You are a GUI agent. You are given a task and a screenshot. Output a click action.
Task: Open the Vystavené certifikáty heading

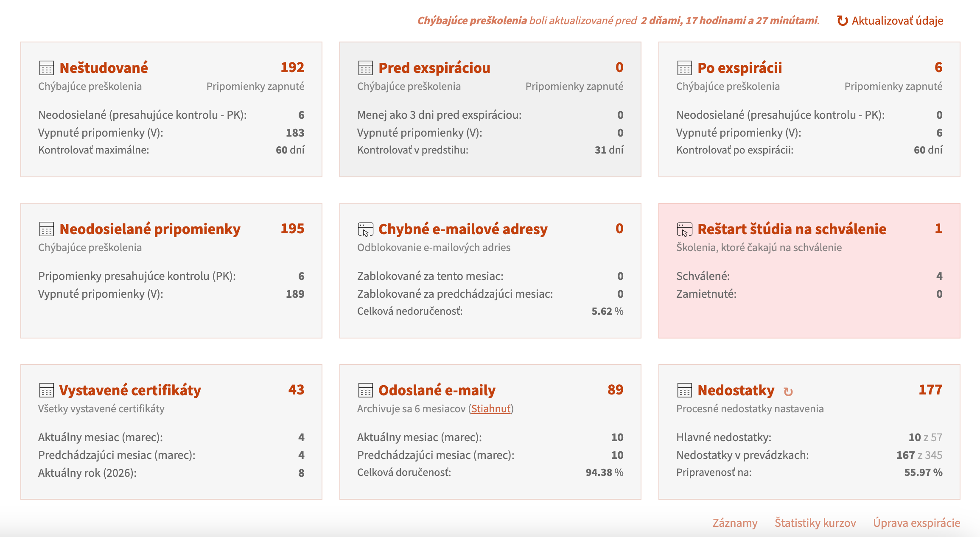130,390
